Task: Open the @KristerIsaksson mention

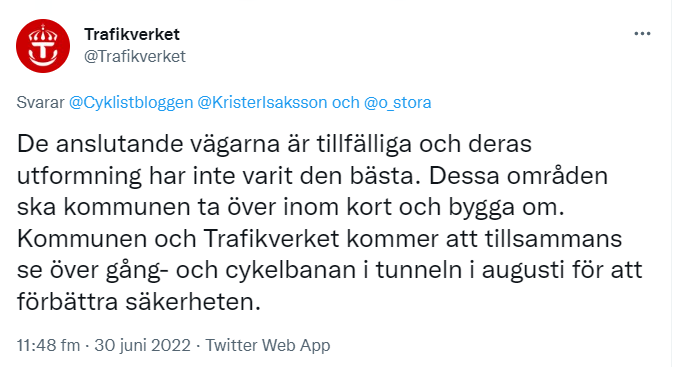Action: click(x=262, y=102)
